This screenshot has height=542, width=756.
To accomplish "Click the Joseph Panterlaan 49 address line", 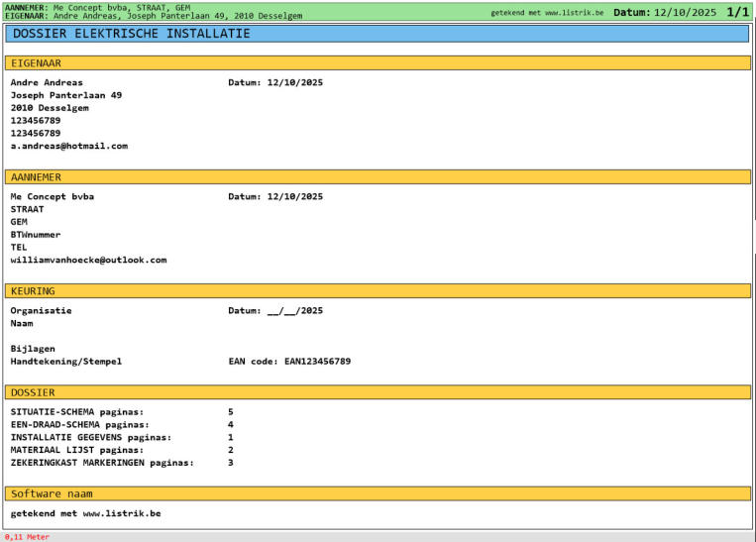I will tap(65, 96).
